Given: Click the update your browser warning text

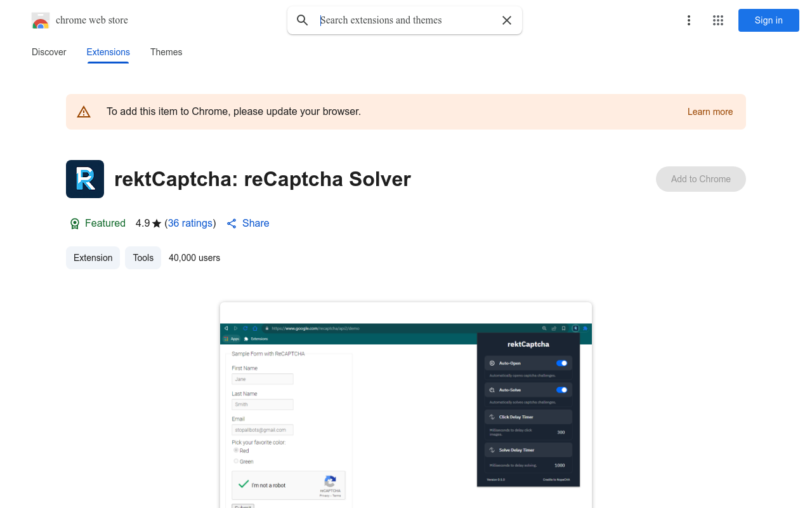Looking at the screenshot, I should tap(233, 112).
